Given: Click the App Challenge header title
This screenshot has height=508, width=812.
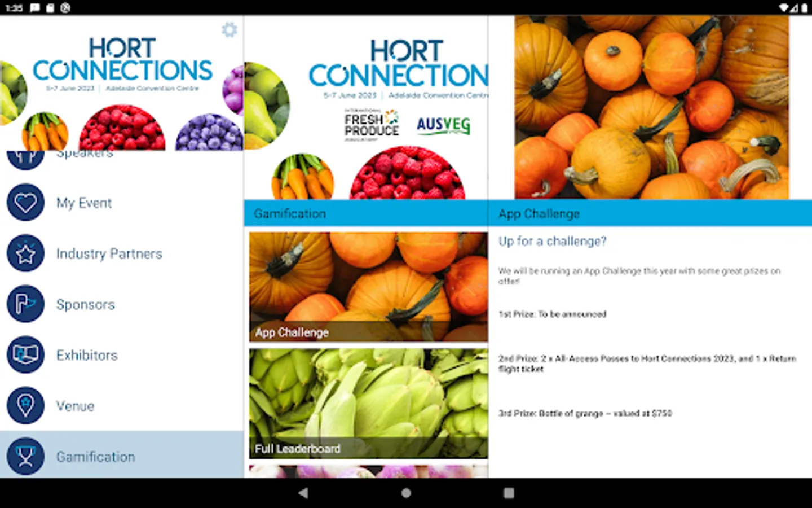Looking at the screenshot, I should [x=539, y=214].
